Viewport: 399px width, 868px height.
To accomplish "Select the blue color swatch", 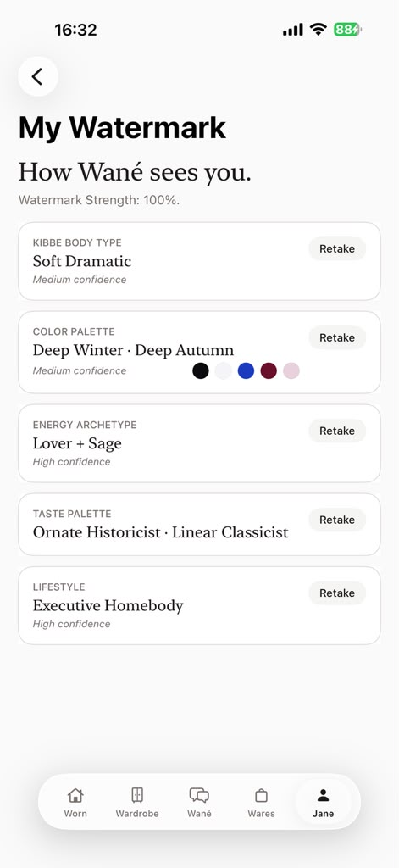I will 246,371.
